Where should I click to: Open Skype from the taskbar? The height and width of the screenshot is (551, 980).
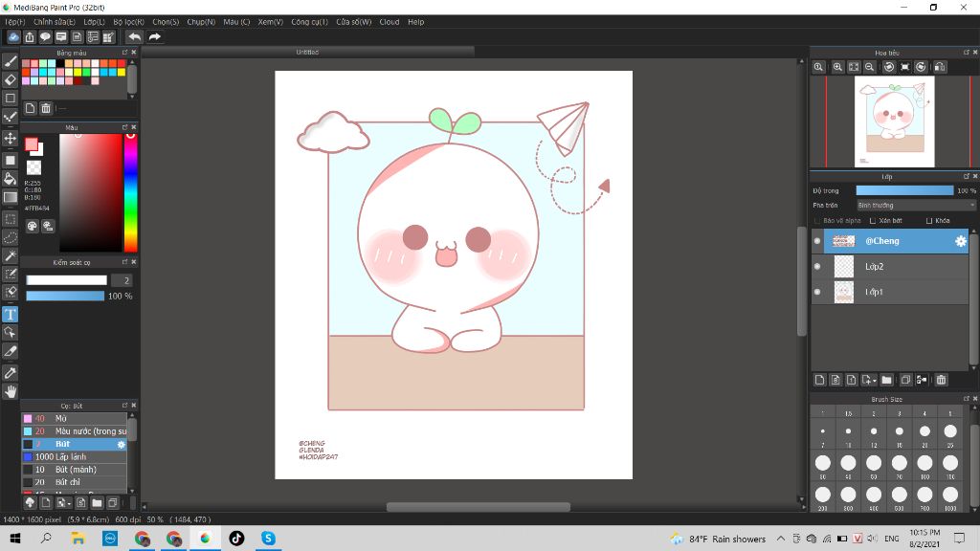pos(268,539)
